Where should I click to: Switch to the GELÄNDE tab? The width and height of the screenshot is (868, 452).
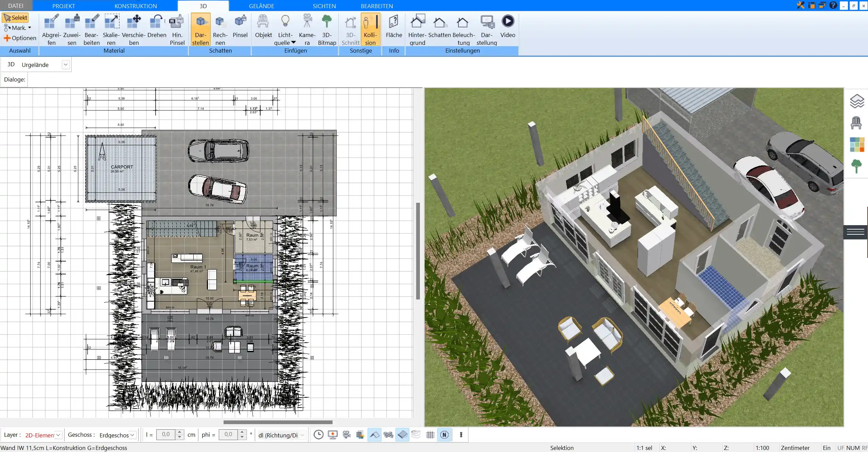(261, 6)
